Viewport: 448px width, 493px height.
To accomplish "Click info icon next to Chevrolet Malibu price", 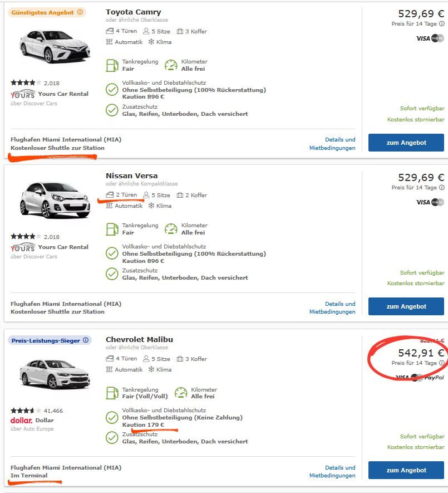I will (442, 363).
